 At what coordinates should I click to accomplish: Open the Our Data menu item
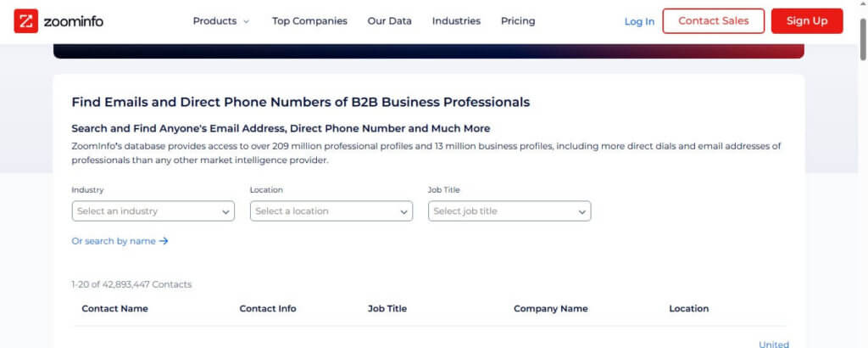point(389,21)
